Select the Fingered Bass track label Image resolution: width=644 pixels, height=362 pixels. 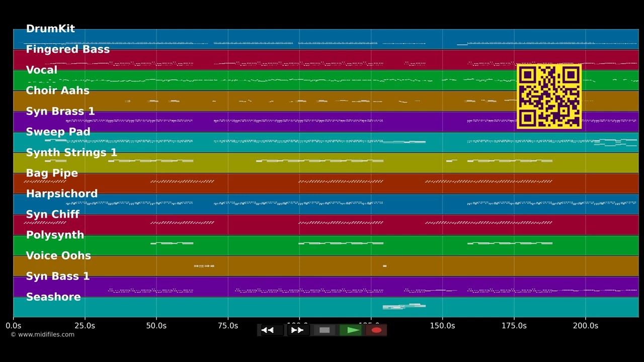67,49
